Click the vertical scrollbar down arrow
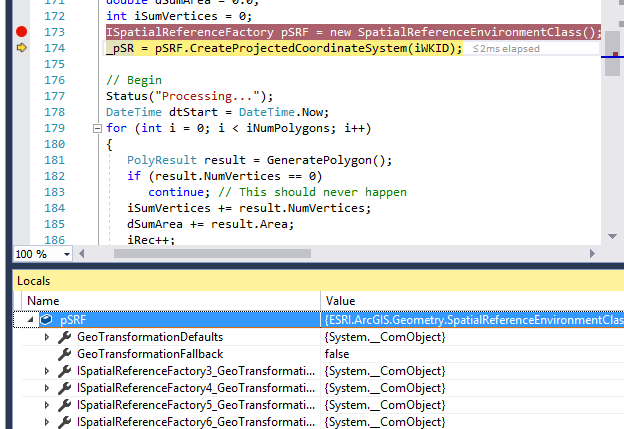The width and height of the screenshot is (624, 429). (x=612, y=236)
